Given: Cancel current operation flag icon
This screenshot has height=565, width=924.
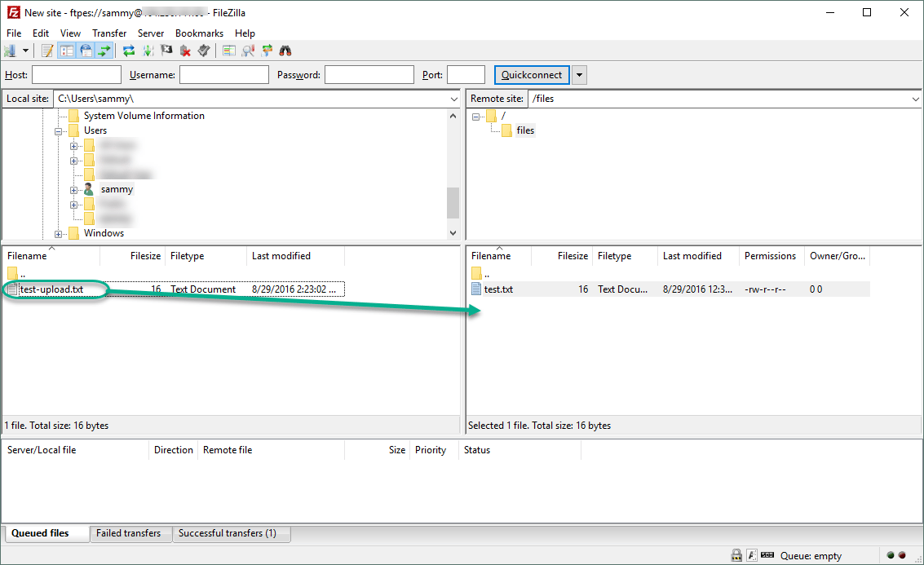Looking at the screenshot, I should 166,51.
